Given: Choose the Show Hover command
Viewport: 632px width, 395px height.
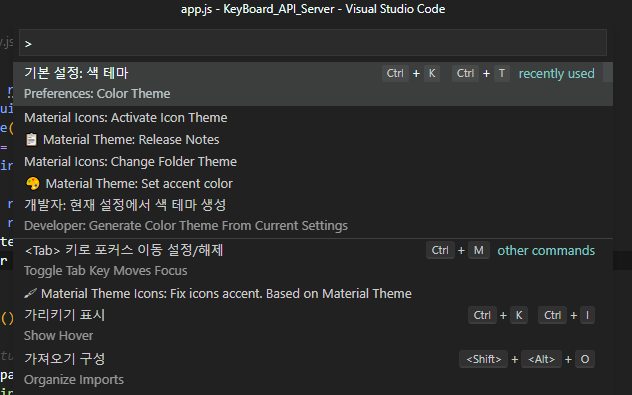Looking at the screenshot, I should 313,325.
